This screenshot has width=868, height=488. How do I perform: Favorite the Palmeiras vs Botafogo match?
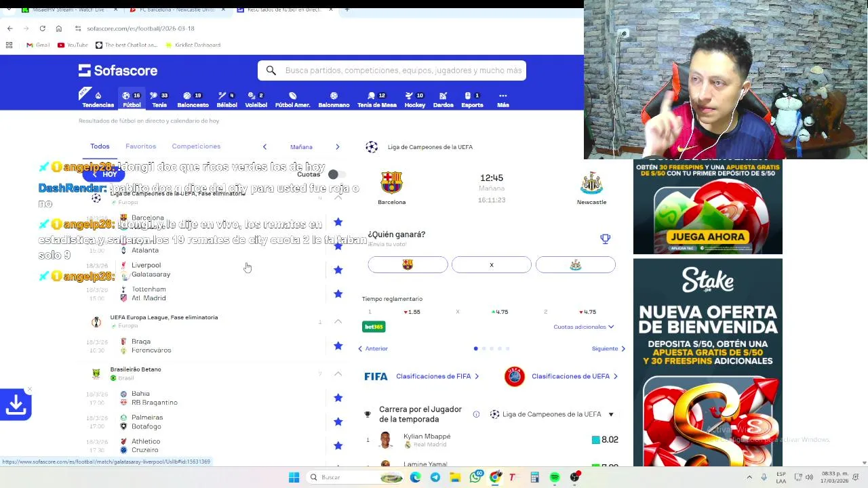(338, 422)
